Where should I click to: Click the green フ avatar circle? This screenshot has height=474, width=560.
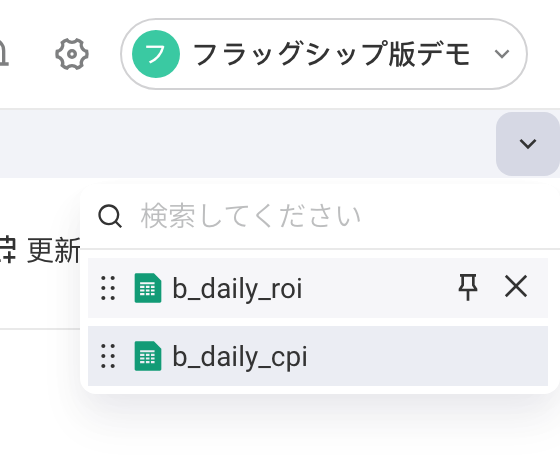click(156, 54)
